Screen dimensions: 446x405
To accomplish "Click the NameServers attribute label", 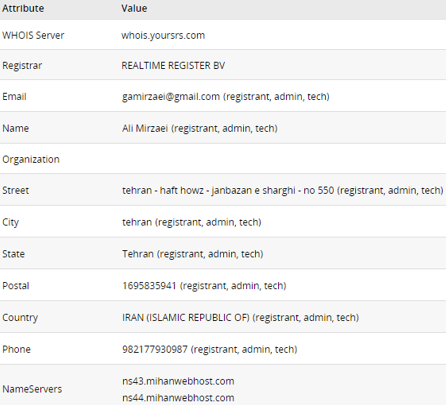I will click(32, 389).
